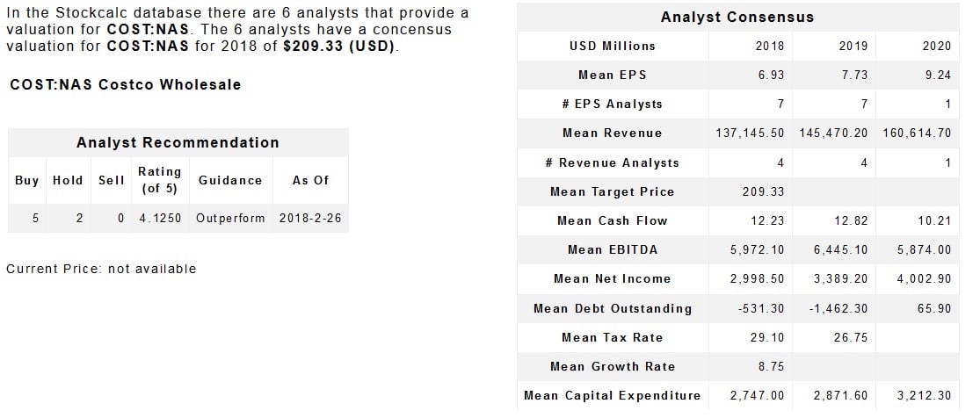The image size is (980, 418).
Task: Select the Buy column header
Action: pyautogui.click(x=27, y=180)
